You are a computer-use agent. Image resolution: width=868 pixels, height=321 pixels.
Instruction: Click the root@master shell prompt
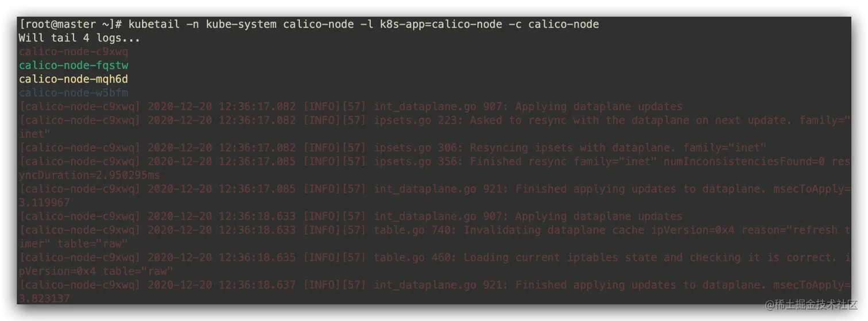[71, 24]
